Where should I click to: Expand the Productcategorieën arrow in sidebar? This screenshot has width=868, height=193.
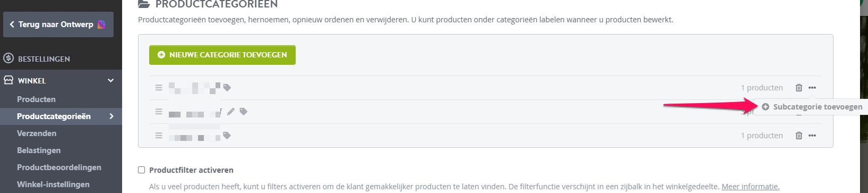(x=111, y=116)
